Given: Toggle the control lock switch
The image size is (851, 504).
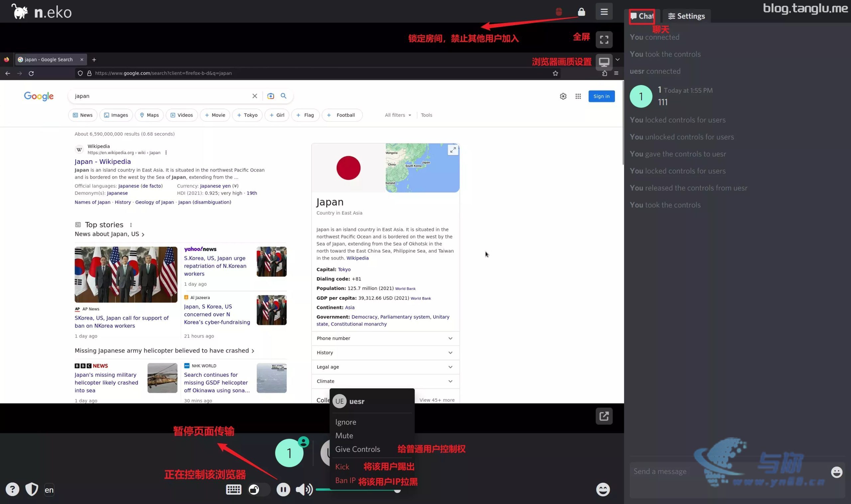Looking at the screenshot, I should [x=259, y=489].
